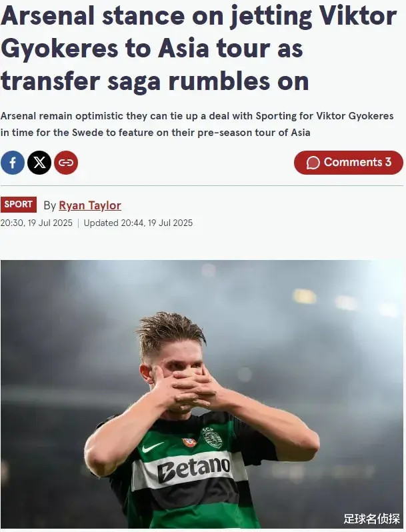This screenshot has height=532, width=406.
Task: Click the speech bubble icon beside Comments
Action: point(313,163)
